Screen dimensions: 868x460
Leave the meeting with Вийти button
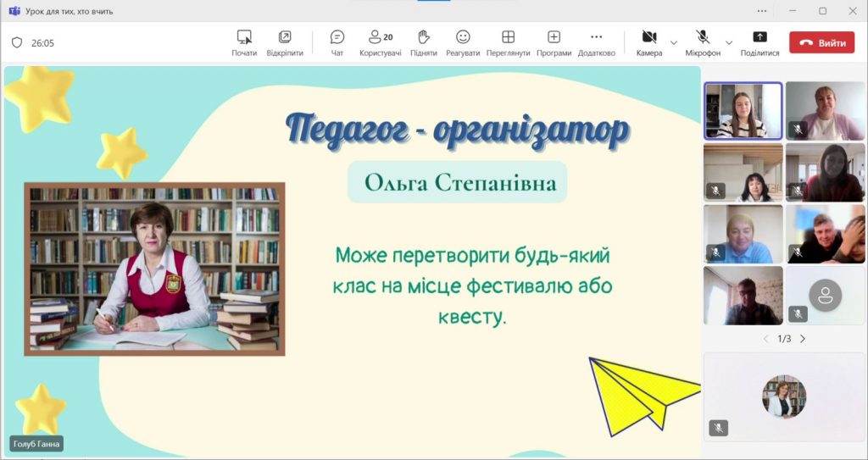coord(821,42)
